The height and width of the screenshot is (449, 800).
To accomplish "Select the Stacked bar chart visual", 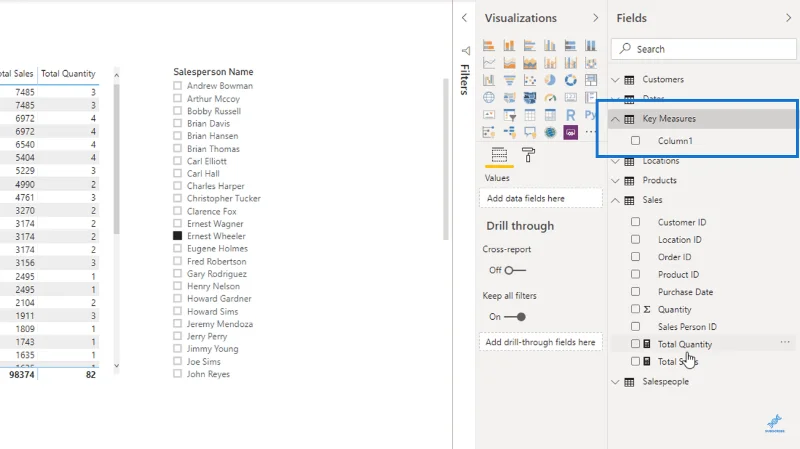I will 489,45.
